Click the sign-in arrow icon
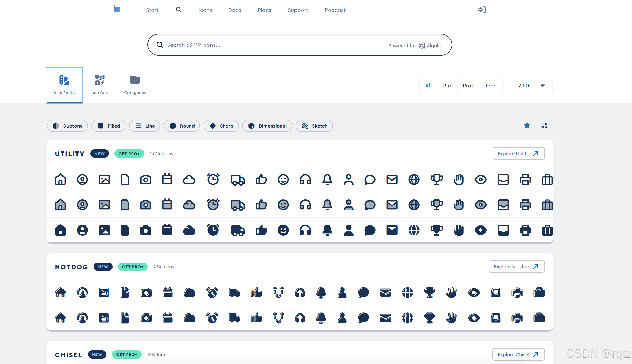632x364 pixels. click(481, 10)
